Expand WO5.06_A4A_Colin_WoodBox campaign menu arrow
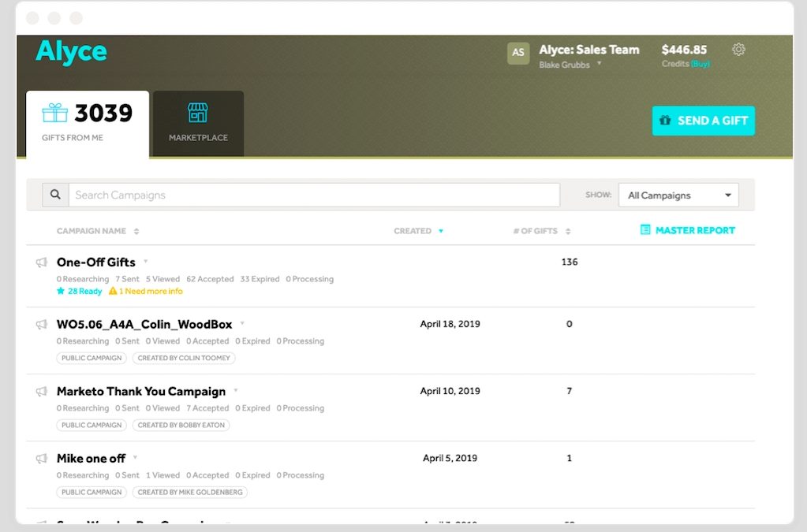The width and height of the screenshot is (807, 532). [242, 323]
